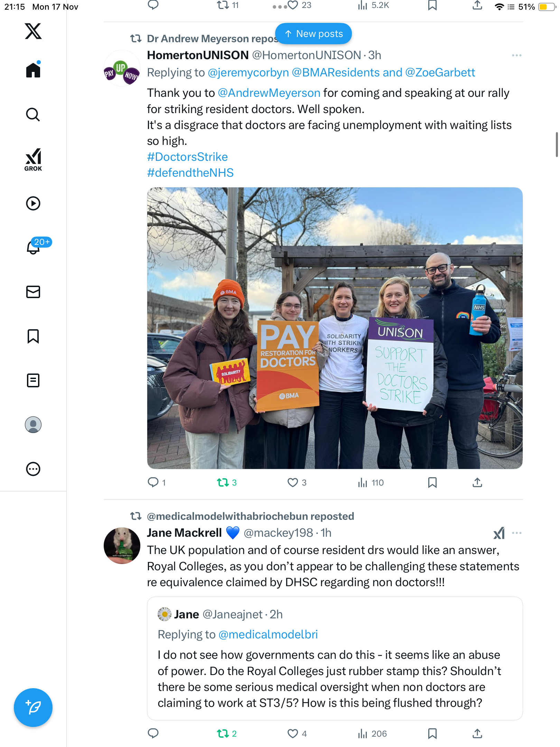
Task: Open the rally photo with strike signs
Action: (x=335, y=328)
